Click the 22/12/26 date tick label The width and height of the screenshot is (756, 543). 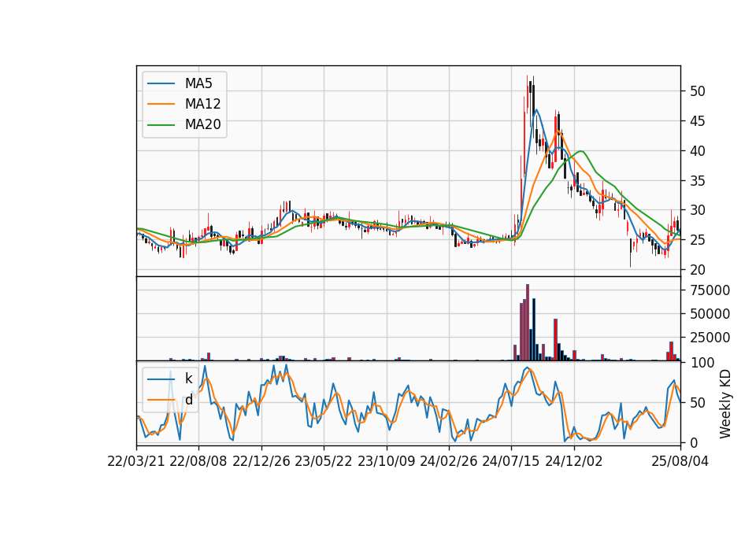click(261, 461)
